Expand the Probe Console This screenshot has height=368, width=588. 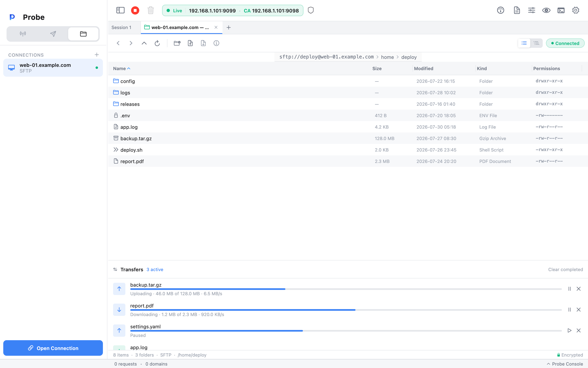(x=565, y=364)
